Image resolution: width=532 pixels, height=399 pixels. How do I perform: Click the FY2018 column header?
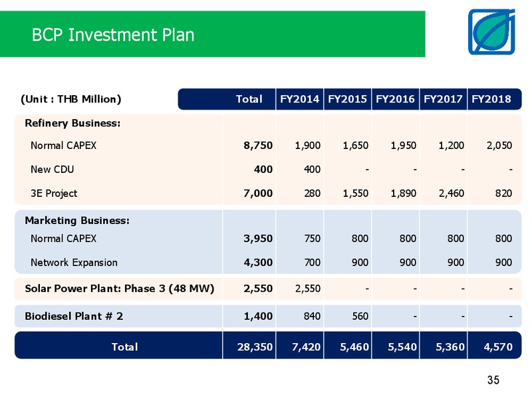[x=491, y=99]
